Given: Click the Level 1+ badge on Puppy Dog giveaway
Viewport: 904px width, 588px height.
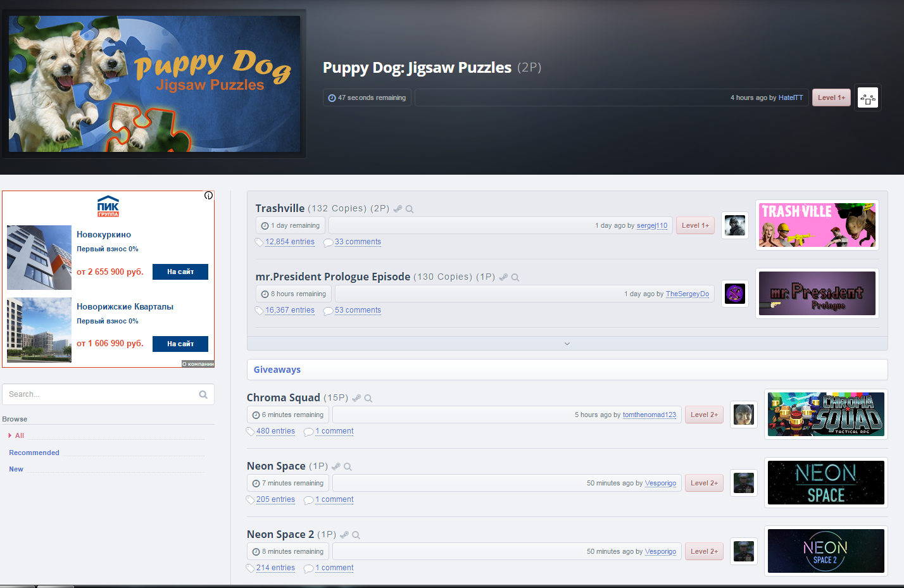Looking at the screenshot, I should pyautogui.click(x=831, y=97).
